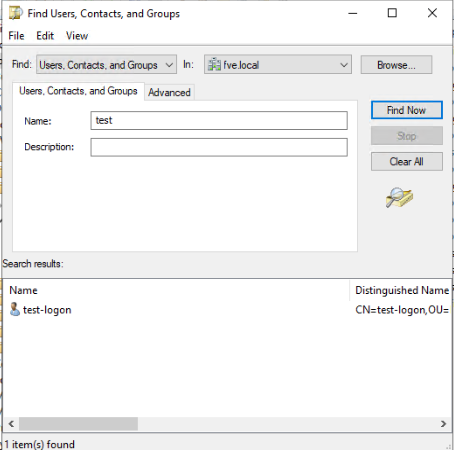Open the Edit menu
Image resolution: width=454 pixels, height=450 pixels.
click(x=45, y=36)
